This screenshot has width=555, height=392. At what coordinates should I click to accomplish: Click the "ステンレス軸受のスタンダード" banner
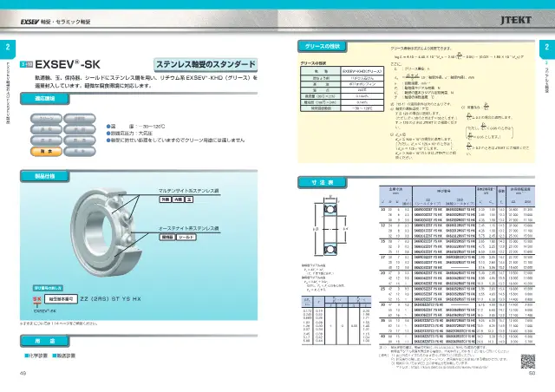point(206,64)
